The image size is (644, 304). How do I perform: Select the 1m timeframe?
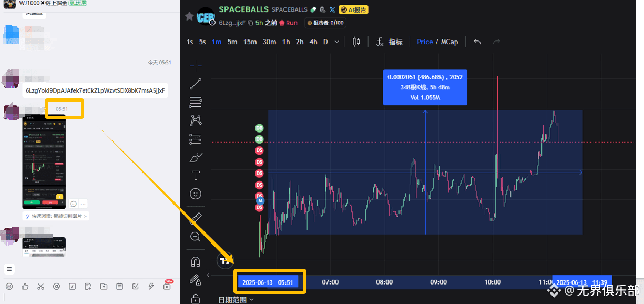click(217, 42)
